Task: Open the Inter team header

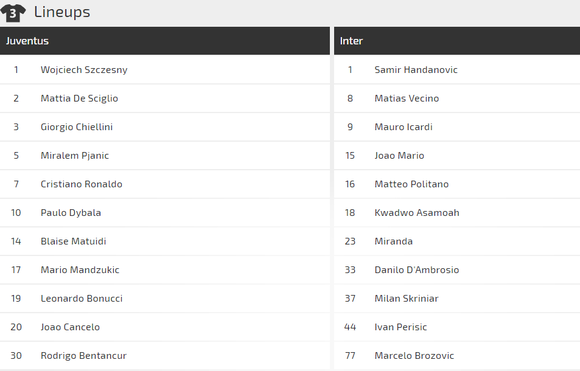Action: point(457,41)
